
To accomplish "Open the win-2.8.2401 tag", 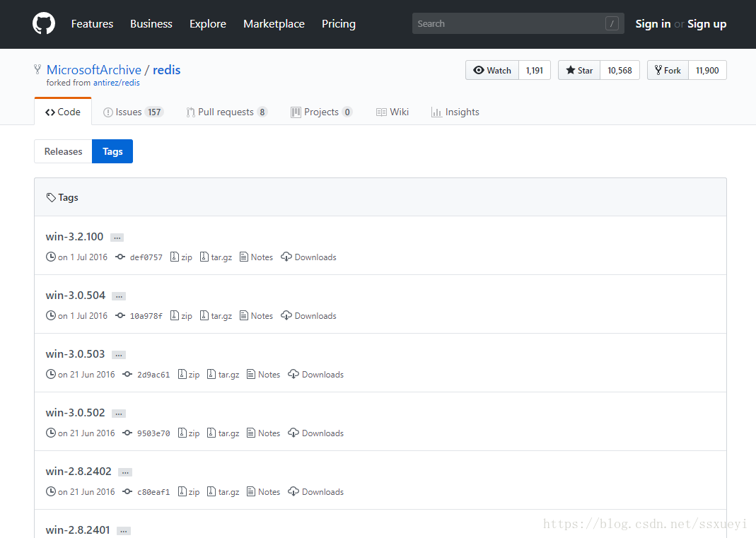I will click(x=78, y=530).
